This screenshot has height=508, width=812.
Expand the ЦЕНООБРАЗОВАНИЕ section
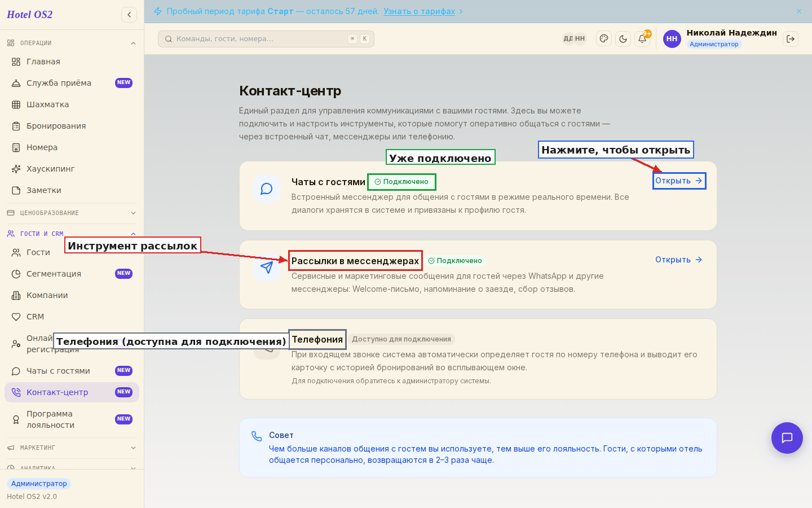[x=72, y=213]
